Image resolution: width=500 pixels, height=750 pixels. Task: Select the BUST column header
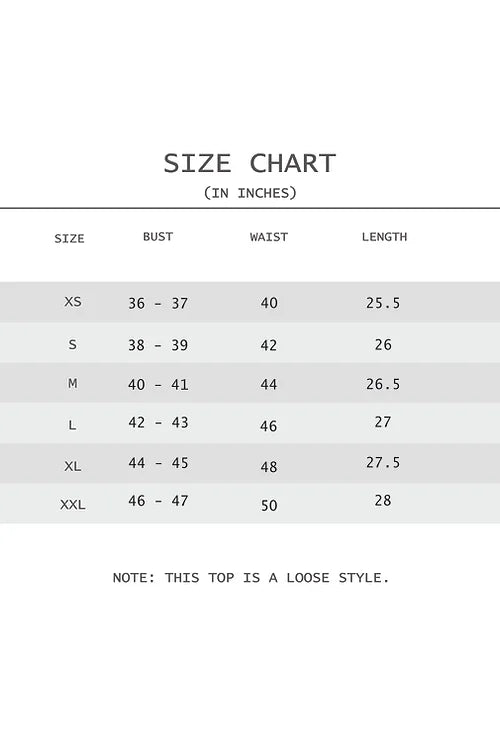click(x=158, y=237)
